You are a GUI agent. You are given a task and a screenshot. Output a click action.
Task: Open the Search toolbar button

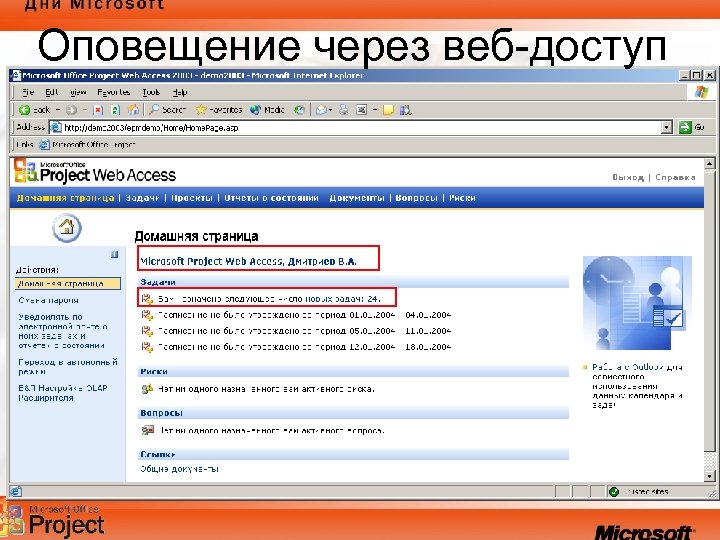click(x=168, y=110)
